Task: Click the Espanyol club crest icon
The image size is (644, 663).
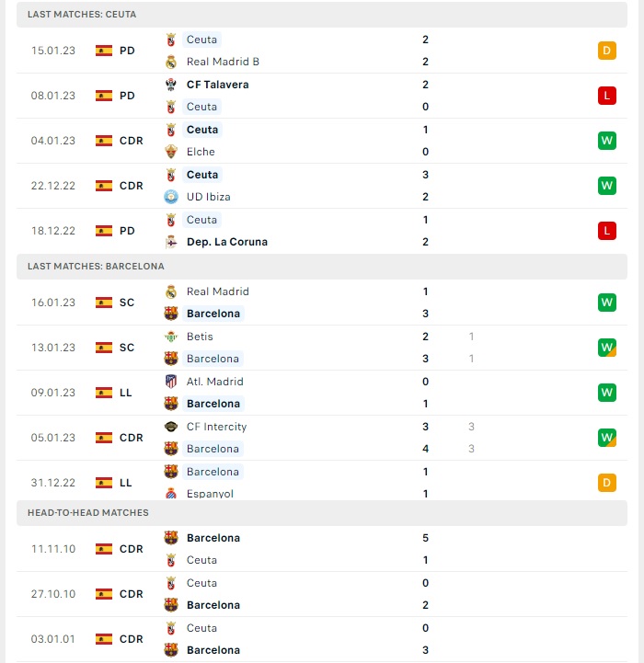Action: (x=171, y=494)
